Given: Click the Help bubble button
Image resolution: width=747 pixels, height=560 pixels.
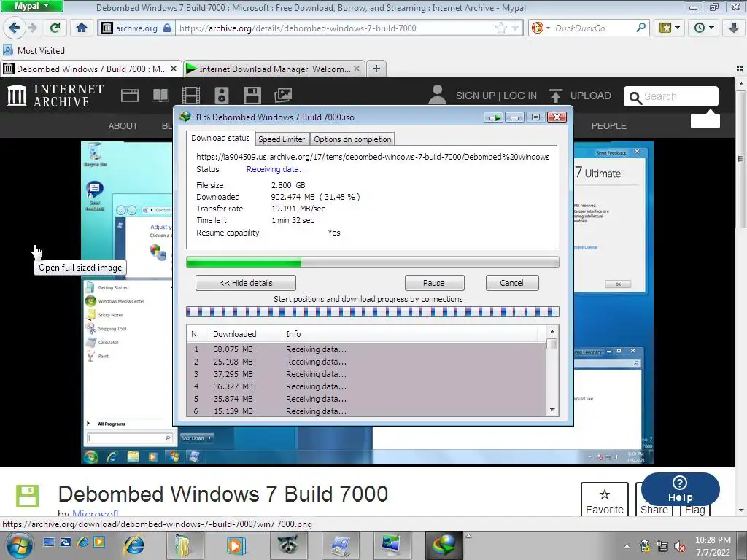Looking at the screenshot, I should 680,489.
